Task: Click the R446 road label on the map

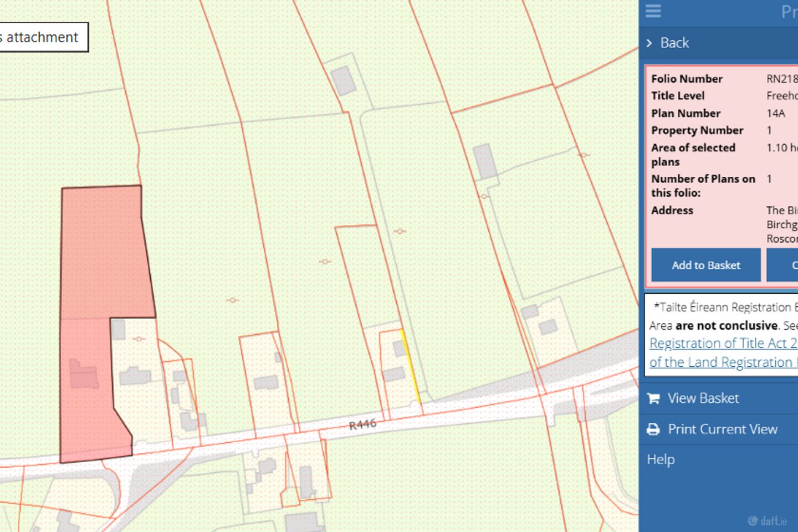Action: pyautogui.click(x=363, y=423)
